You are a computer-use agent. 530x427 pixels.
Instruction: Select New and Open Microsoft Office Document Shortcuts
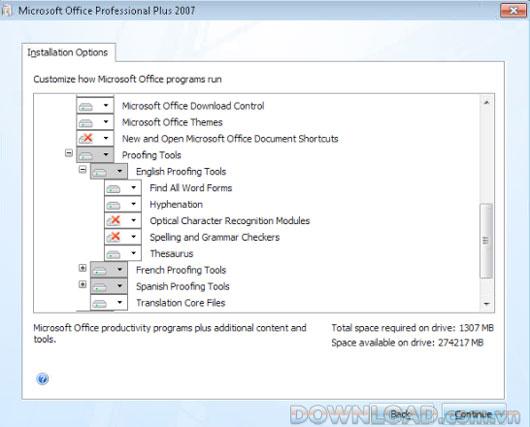(230, 139)
